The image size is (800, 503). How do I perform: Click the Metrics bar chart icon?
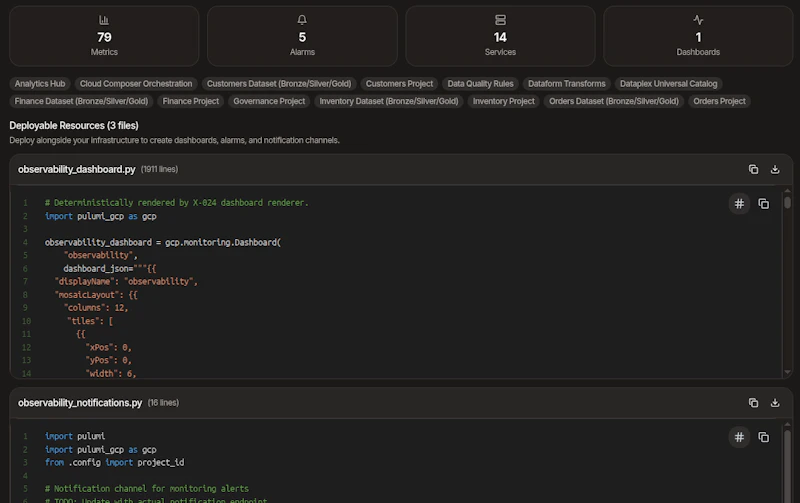tap(104, 20)
